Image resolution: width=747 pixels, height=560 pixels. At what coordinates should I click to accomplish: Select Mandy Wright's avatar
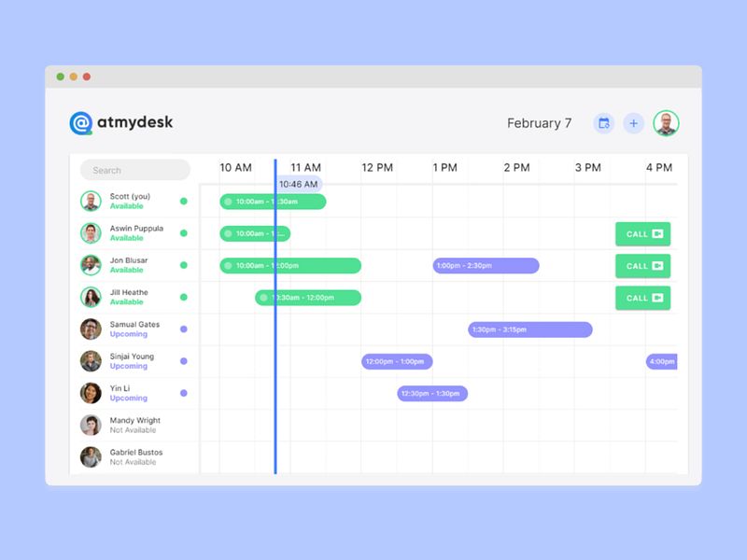[91, 425]
